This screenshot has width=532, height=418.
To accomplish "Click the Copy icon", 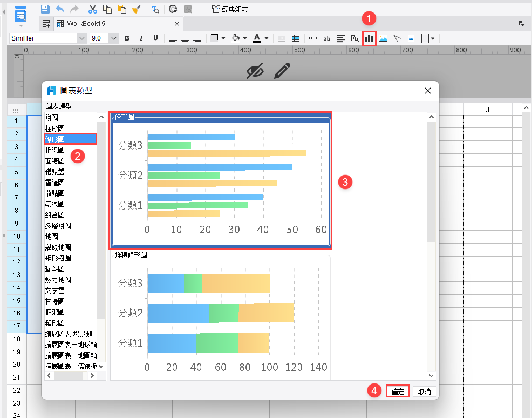I will coord(107,9).
